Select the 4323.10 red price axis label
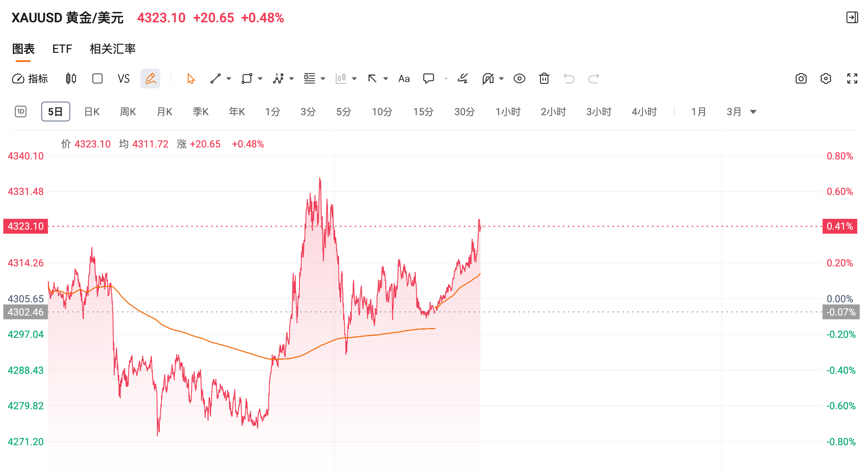 coord(25,226)
